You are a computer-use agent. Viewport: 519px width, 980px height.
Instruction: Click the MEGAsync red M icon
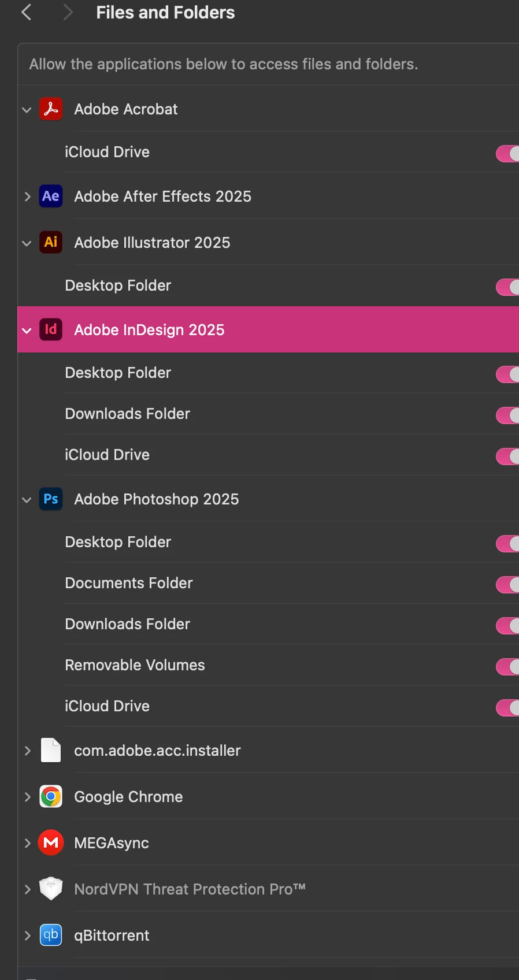[51, 842]
